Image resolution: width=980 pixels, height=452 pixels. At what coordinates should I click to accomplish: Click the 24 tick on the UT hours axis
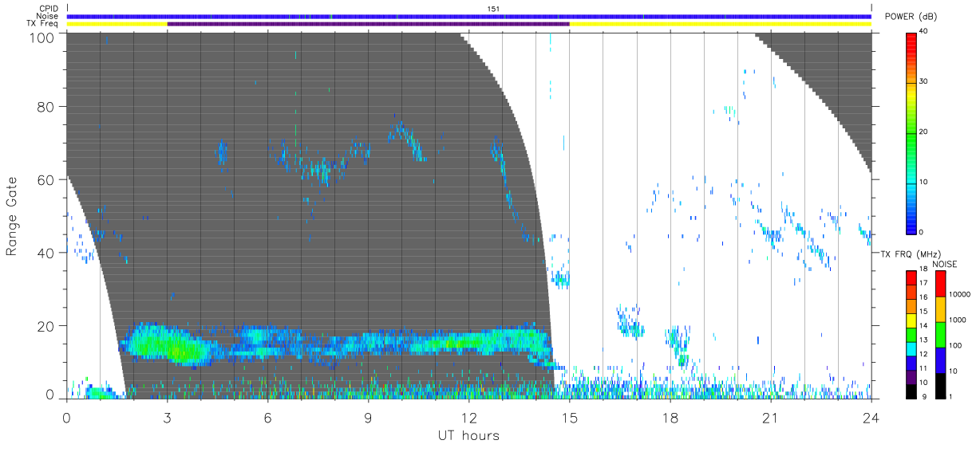tap(871, 417)
